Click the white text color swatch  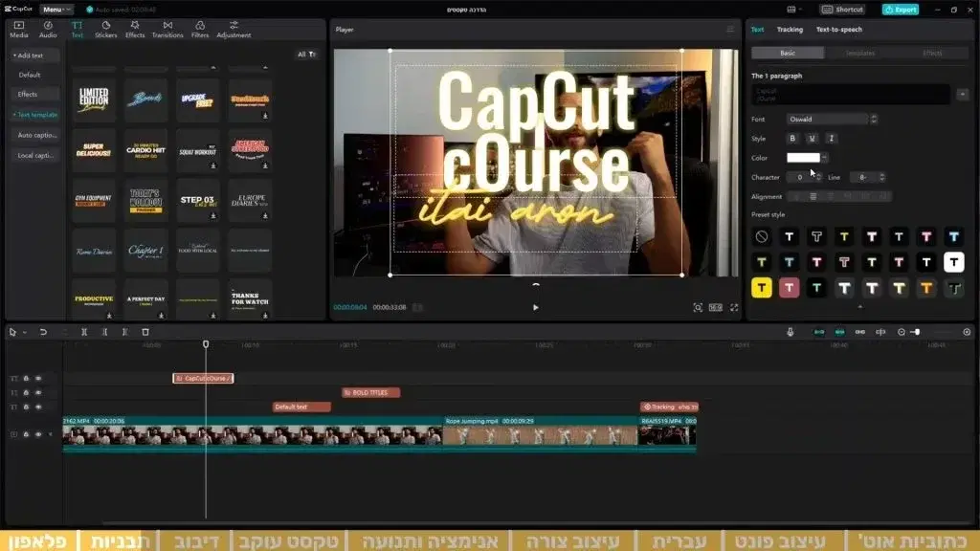point(803,158)
